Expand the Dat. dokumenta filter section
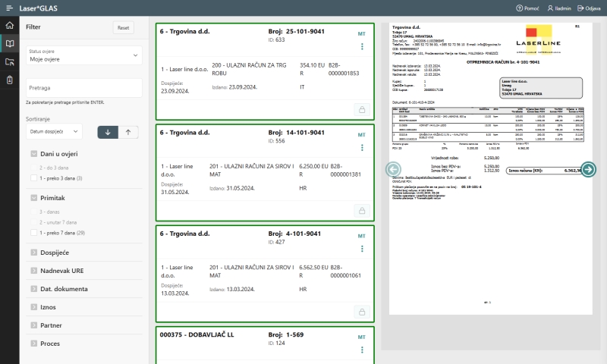Viewport: 607px width, 364px height. coord(33,289)
